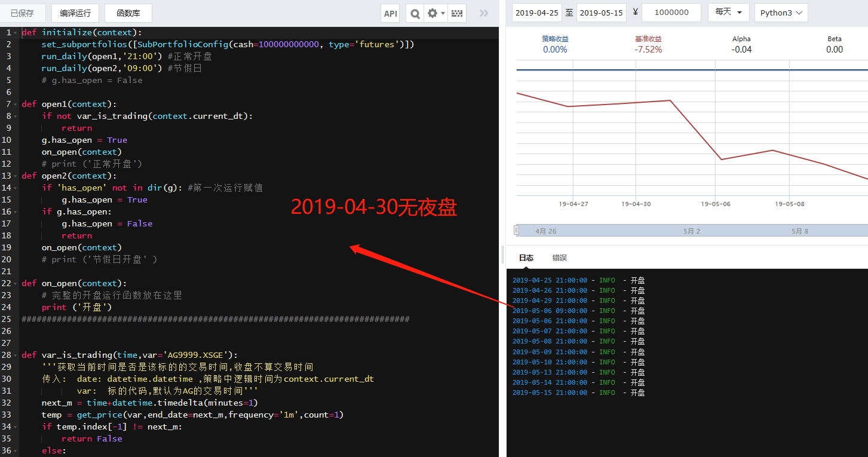This screenshot has height=457, width=868.
Task: Open the 函数库 function library
Action: point(128,13)
